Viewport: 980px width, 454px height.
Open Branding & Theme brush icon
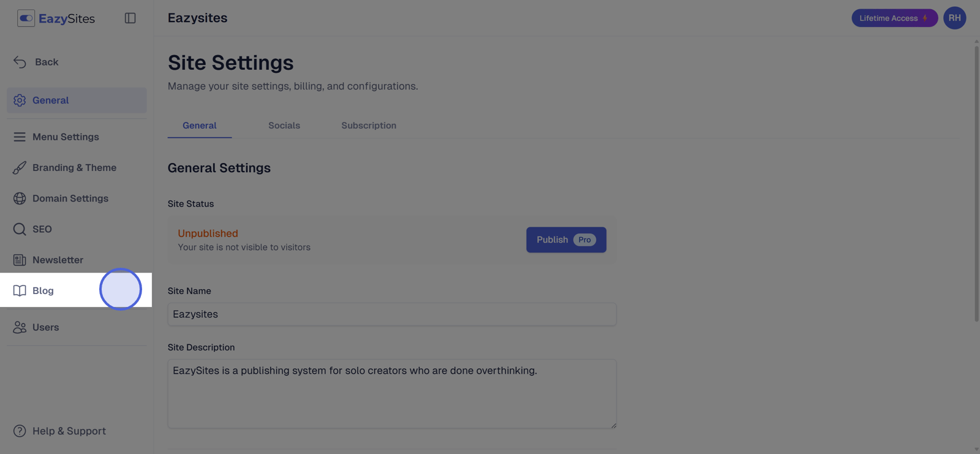(x=20, y=168)
